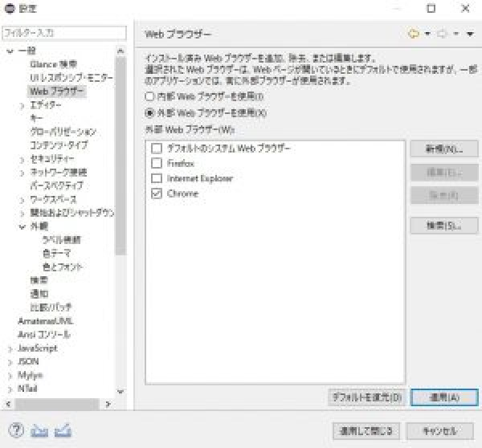Click the yellow Back arrow icon
This screenshot has width=482, height=448.
pos(415,34)
